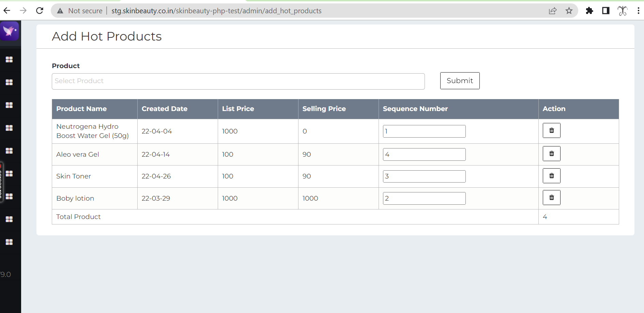Open the first sidebar grid menu icon

(9, 60)
